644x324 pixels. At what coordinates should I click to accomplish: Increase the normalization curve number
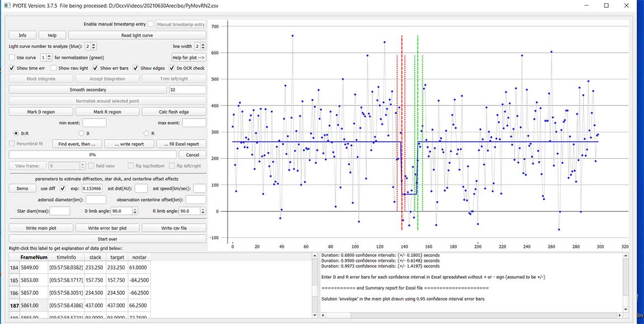50,55
